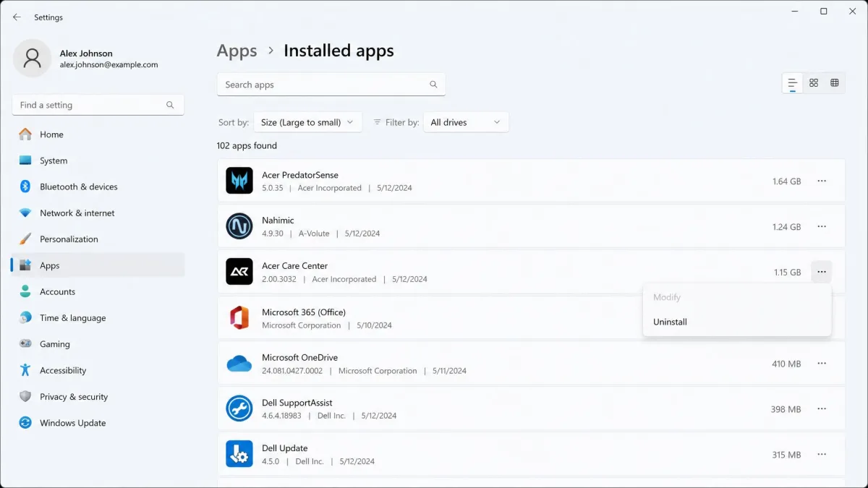Click the Dell Update app icon

(239, 454)
